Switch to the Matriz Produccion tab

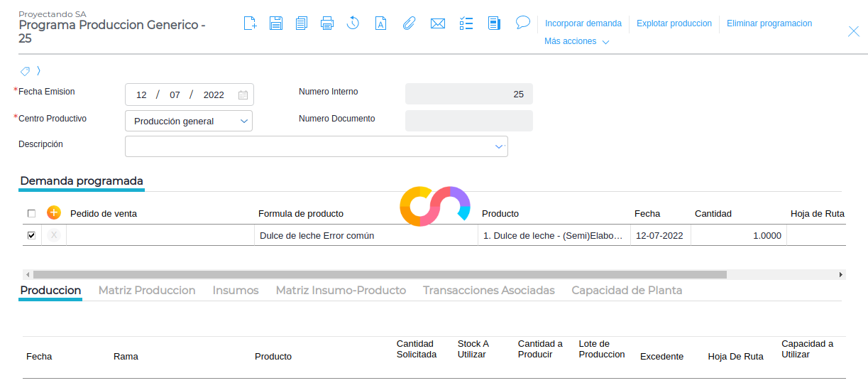147,290
